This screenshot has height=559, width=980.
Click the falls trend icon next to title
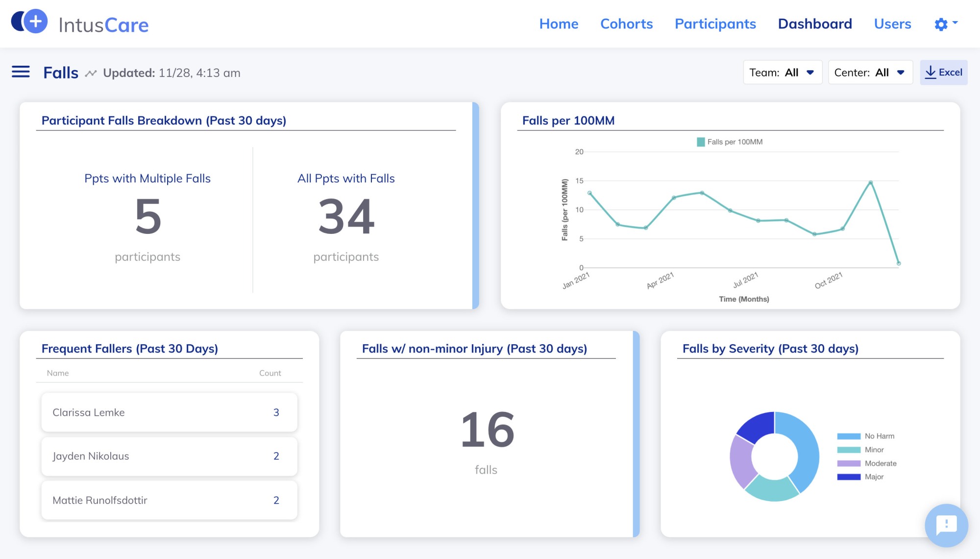(91, 72)
